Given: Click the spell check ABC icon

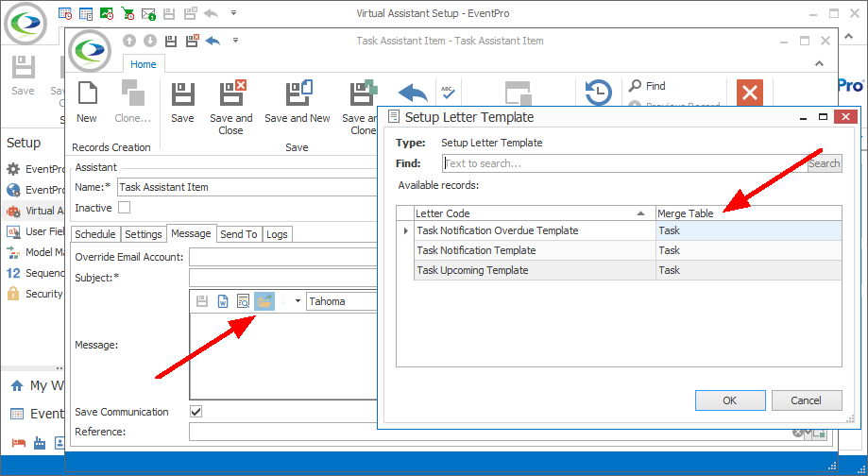Looking at the screenshot, I should [x=448, y=92].
